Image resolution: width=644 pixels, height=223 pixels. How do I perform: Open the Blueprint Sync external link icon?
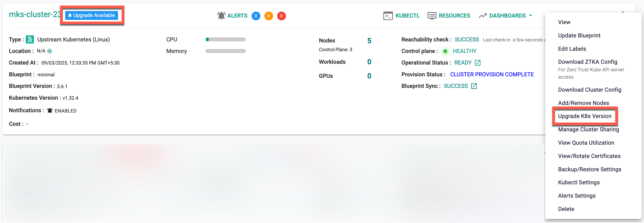click(474, 86)
